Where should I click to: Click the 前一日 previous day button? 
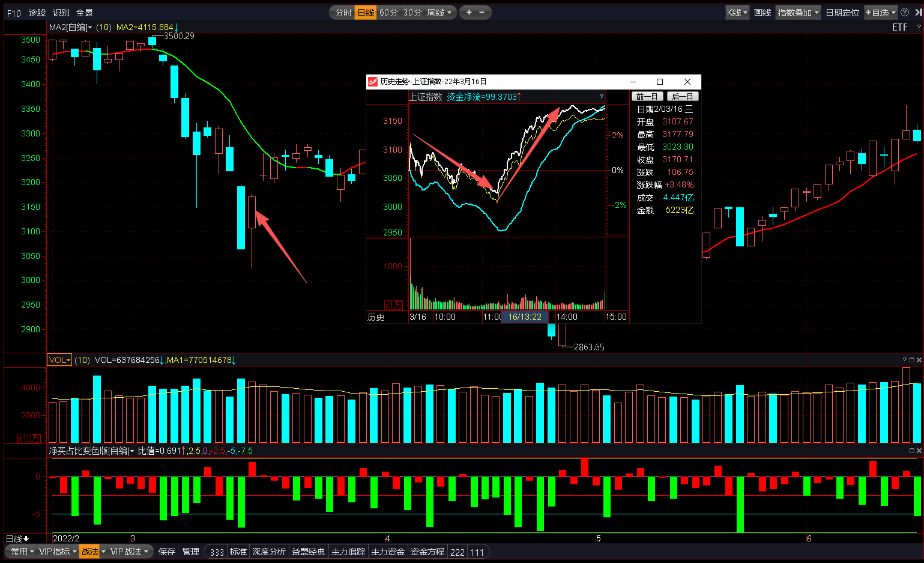point(647,96)
